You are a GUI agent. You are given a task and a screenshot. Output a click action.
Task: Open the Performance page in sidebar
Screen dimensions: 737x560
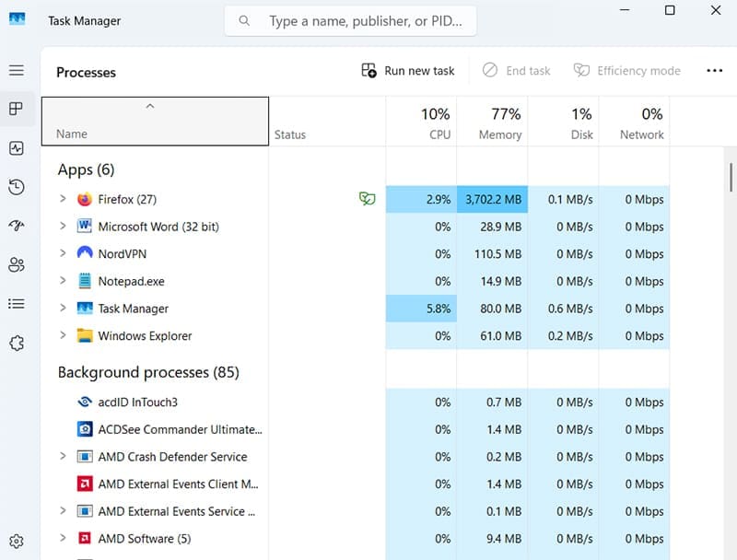point(16,148)
